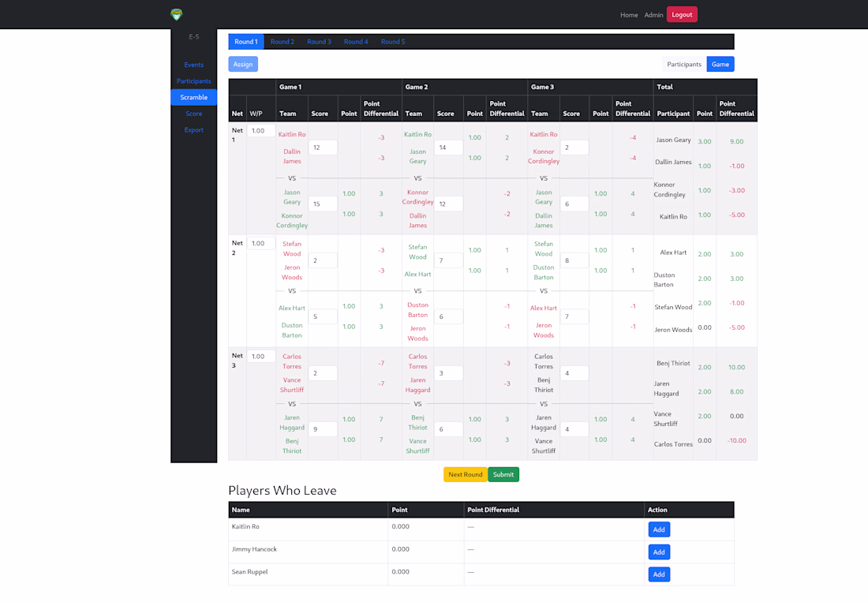The image size is (868, 602).
Task: Edit the Net 3 W/P input field
Action: point(260,357)
